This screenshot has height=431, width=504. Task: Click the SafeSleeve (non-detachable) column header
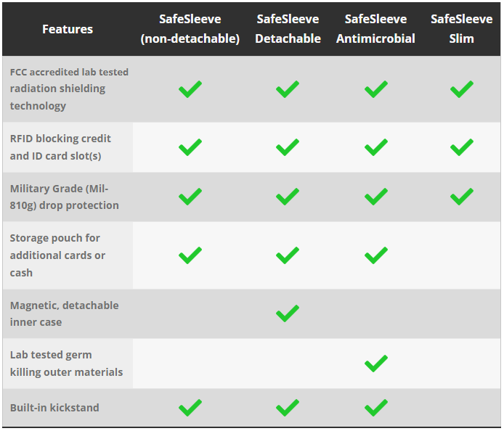click(190, 29)
